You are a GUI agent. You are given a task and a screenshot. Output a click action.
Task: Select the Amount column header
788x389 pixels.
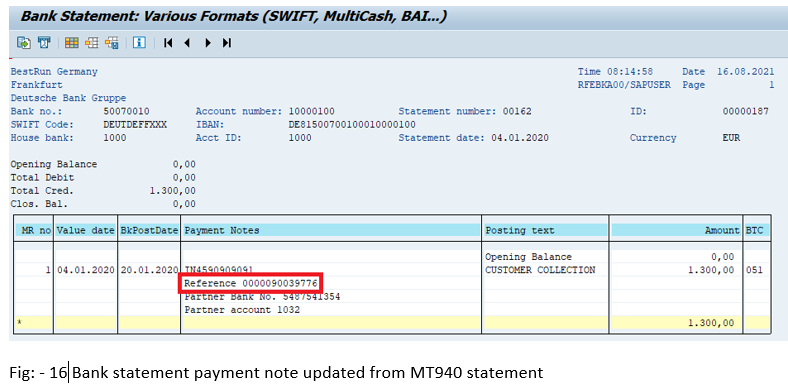pos(676,231)
